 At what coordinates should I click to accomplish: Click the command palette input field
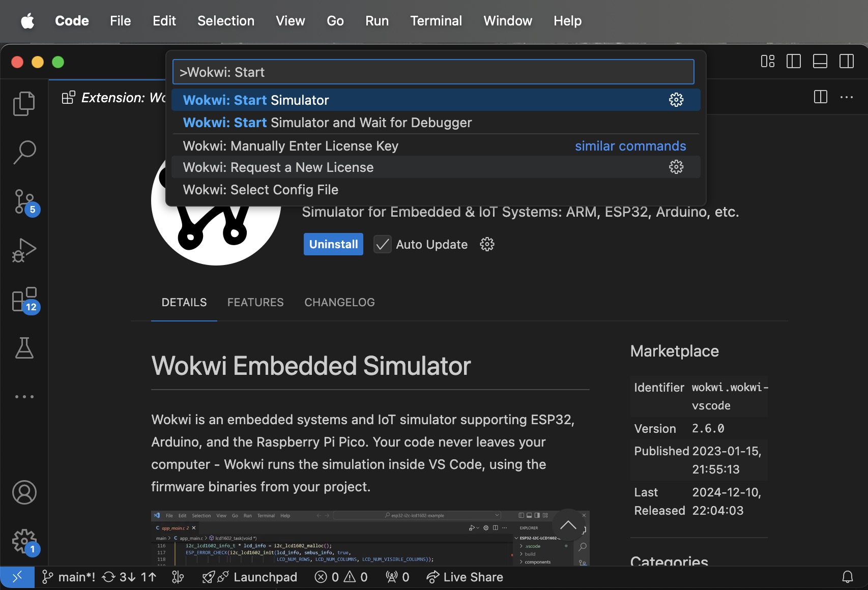[x=433, y=72]
